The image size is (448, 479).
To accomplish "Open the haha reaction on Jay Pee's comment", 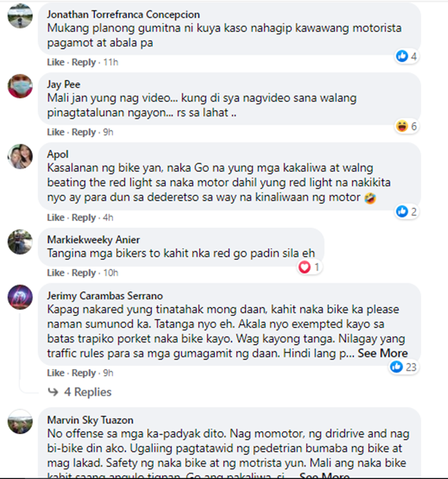I will click(402, 126).
